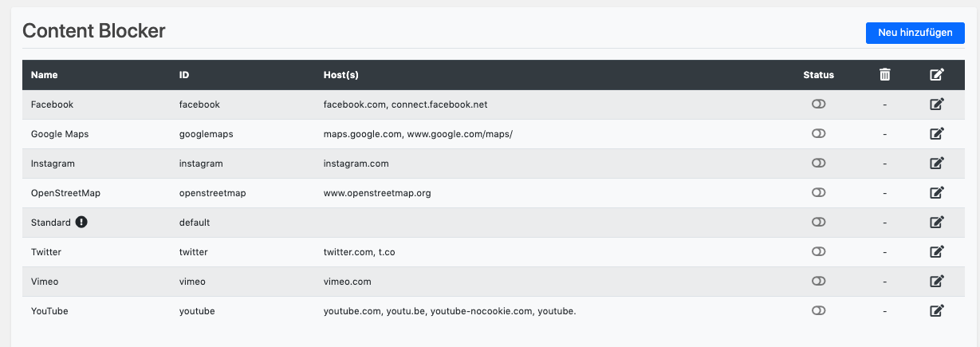Click the Host(s) column header
Viewport: 980px width, 347px height.
click(340, 75)
